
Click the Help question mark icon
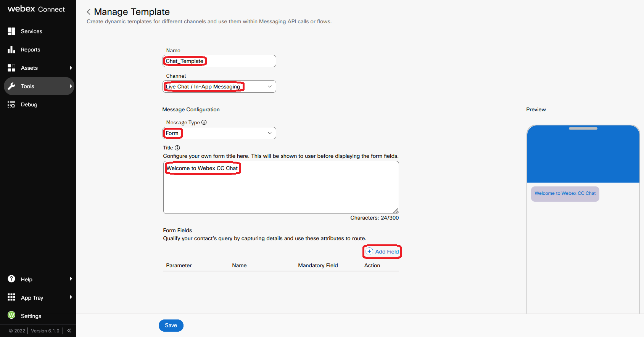point(11,279)
